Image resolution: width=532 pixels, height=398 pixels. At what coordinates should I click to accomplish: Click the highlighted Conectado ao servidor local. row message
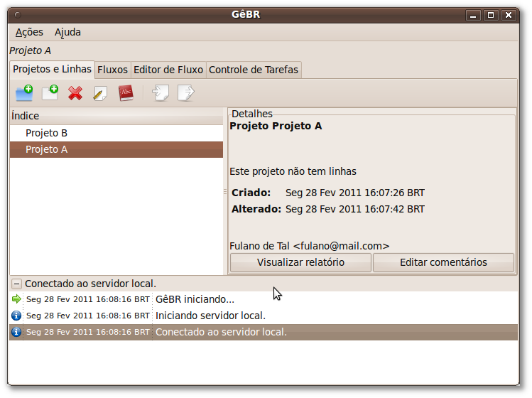[221, 332]
